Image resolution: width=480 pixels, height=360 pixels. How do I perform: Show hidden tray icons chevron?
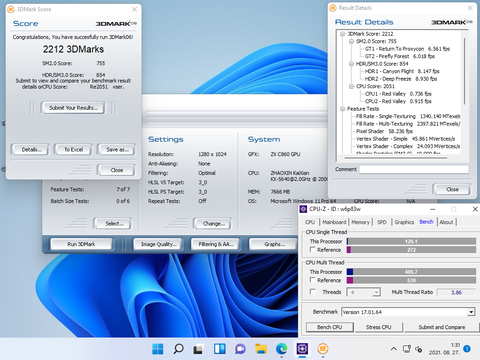click(394, 349)
